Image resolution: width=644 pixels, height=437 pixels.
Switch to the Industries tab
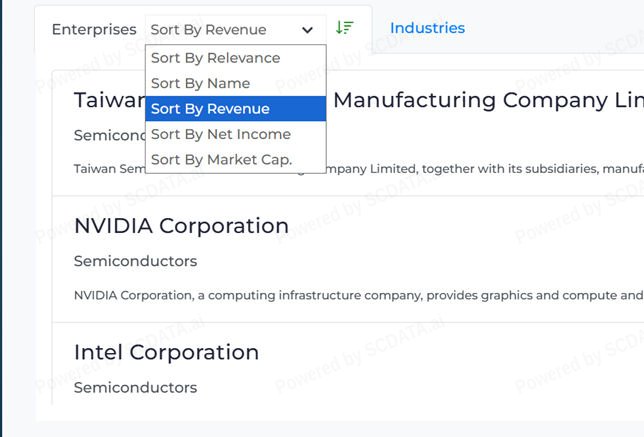pyautogui.click(x=427, y=28)
